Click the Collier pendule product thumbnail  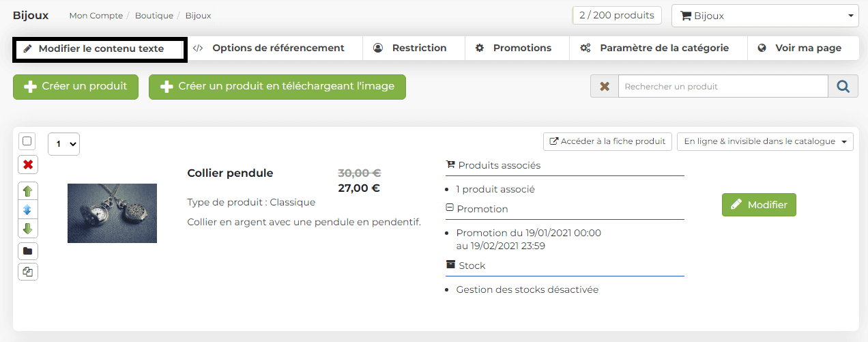coord(112,213)
